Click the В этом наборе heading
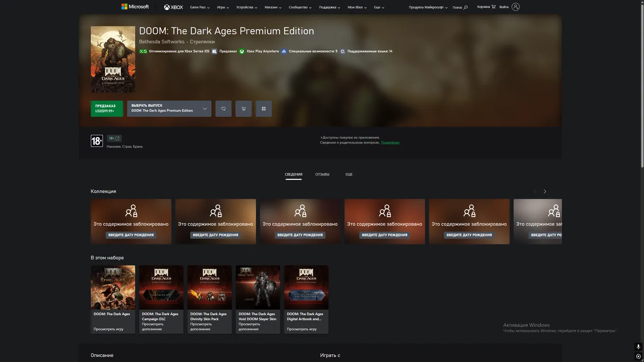This screenshot has width=644, height=362. tap(107, 258)
